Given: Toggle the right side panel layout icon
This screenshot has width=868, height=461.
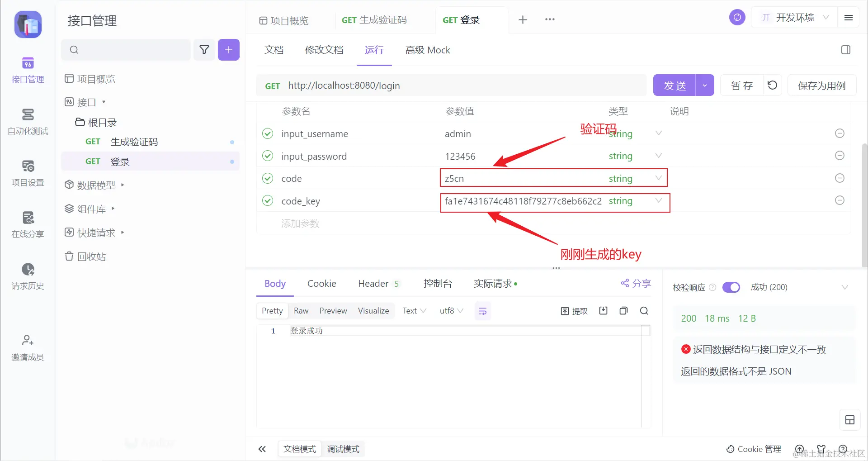Looking at the screenshot, I should tap(846, 50).
